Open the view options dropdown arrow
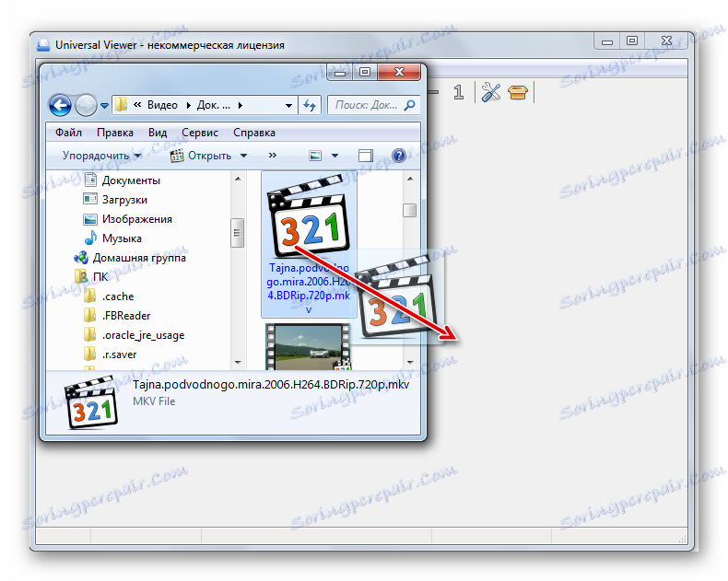The height and width of the screenshot is (581, 728). click(x=335, y=156)
